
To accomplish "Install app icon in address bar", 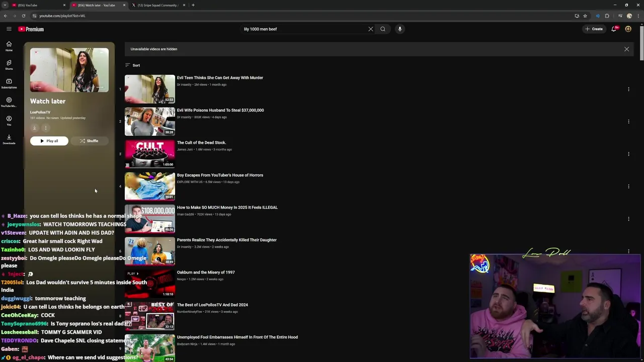I will 577,16.
